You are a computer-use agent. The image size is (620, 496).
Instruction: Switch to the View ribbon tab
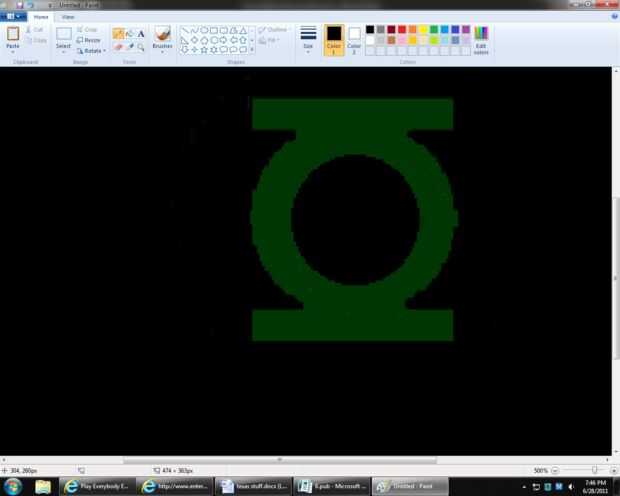(68, 17)
